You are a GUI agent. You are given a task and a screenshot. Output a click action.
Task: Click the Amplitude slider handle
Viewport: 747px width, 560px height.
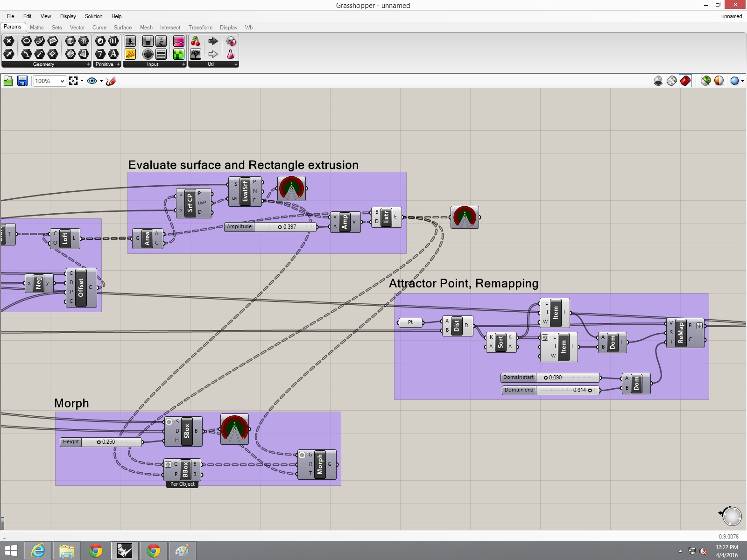tap(280, 227)
